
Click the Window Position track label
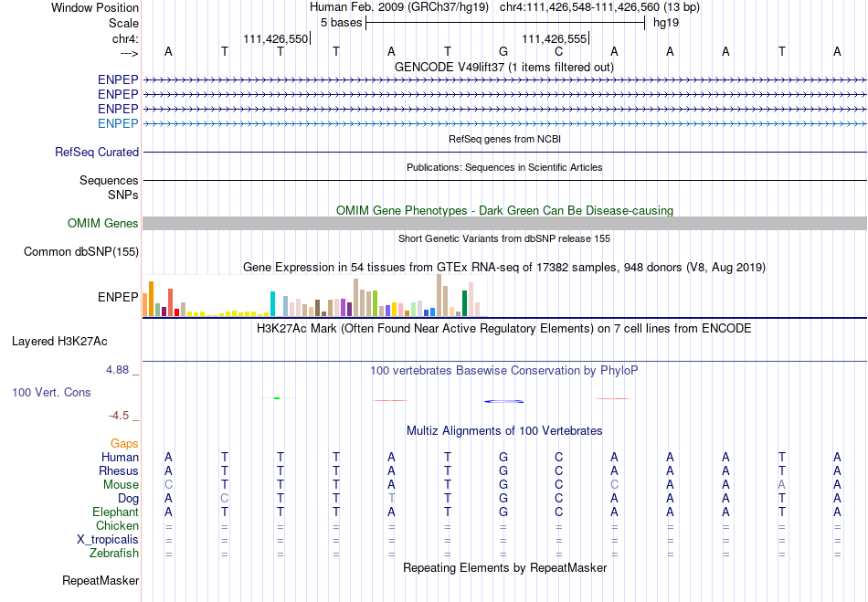[x=95, y=7]
